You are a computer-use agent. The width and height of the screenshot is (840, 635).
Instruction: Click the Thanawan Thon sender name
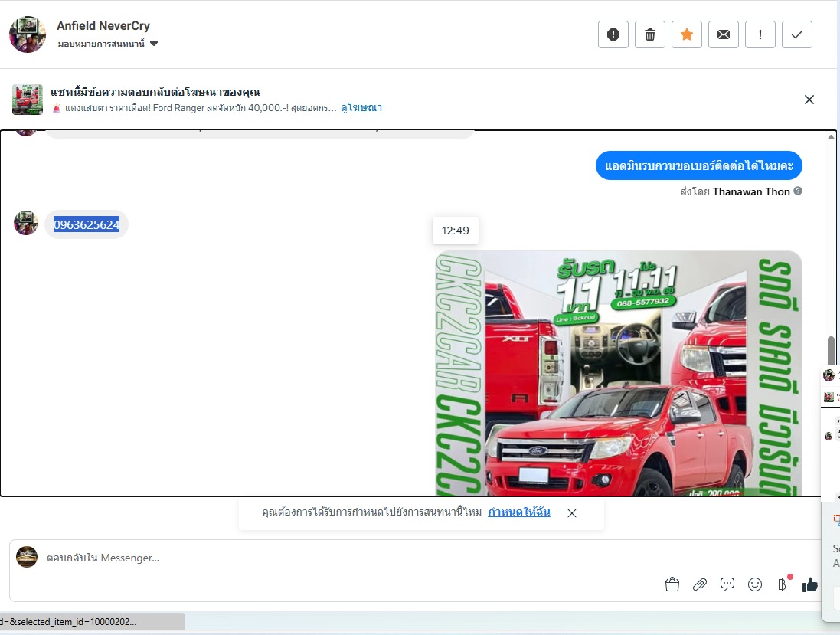751,191
